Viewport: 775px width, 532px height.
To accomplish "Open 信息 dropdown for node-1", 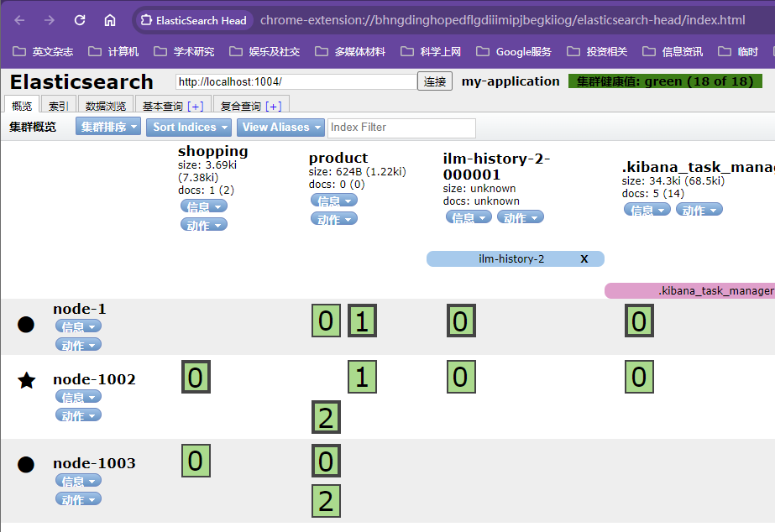I will click(79, 326).
